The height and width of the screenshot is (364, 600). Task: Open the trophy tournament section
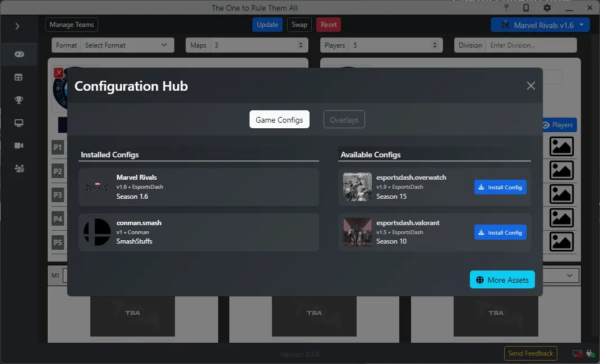tap(19, 100)
